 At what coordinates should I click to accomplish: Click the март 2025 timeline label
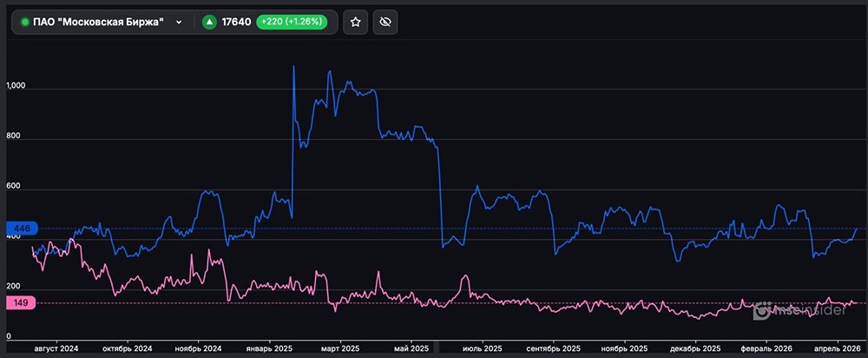[x=339, y=348]
